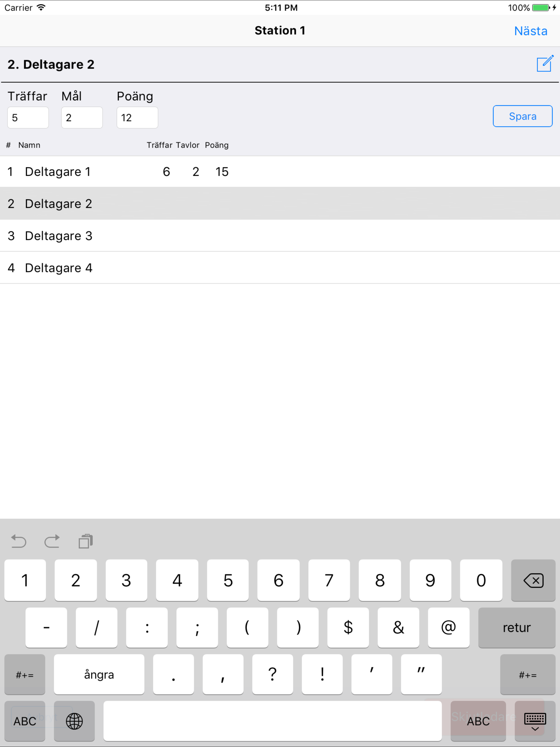This screenshot has width=560, height=747.
Task: Tap Poäng value 15 for Deltagare 1
Action: point(222,171)
